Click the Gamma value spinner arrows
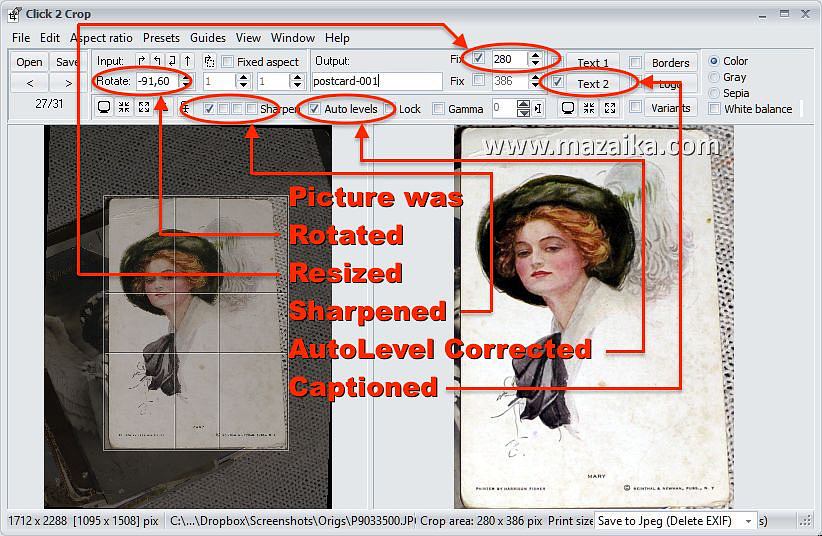822x536 pixels. pos(523,109)
